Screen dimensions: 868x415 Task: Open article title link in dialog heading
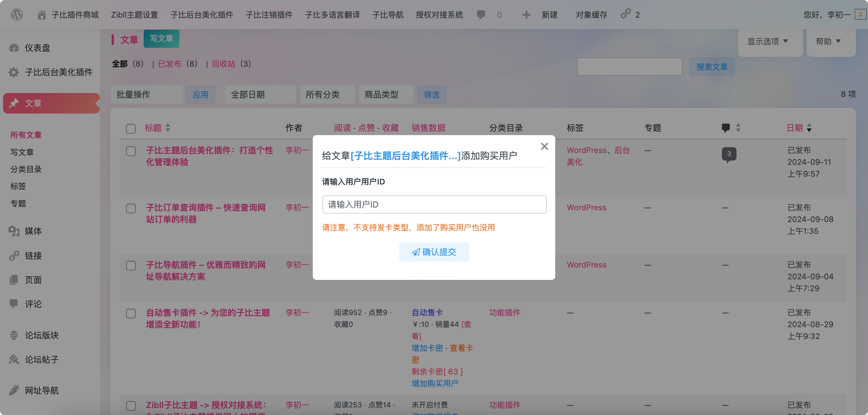[x=405, y=156]
